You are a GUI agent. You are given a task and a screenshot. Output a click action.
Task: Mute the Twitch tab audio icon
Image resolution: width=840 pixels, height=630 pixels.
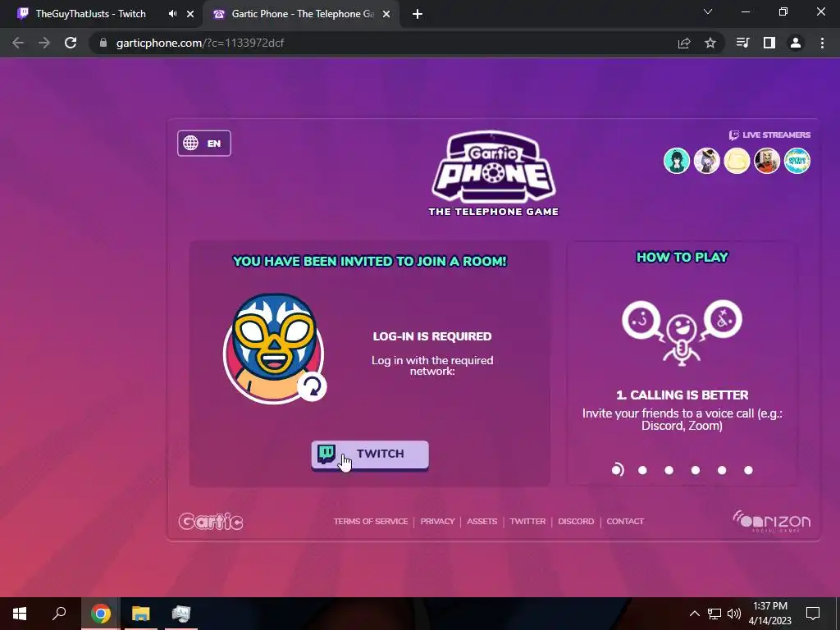172,14
